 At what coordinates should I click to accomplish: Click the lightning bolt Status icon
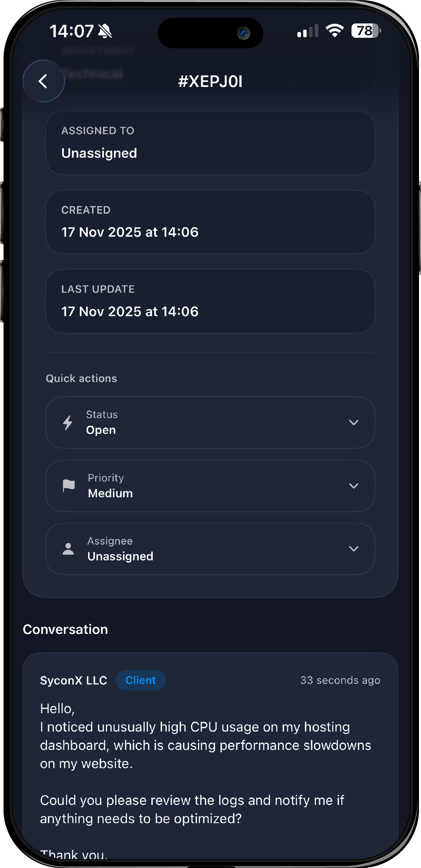tap(68, 422)
